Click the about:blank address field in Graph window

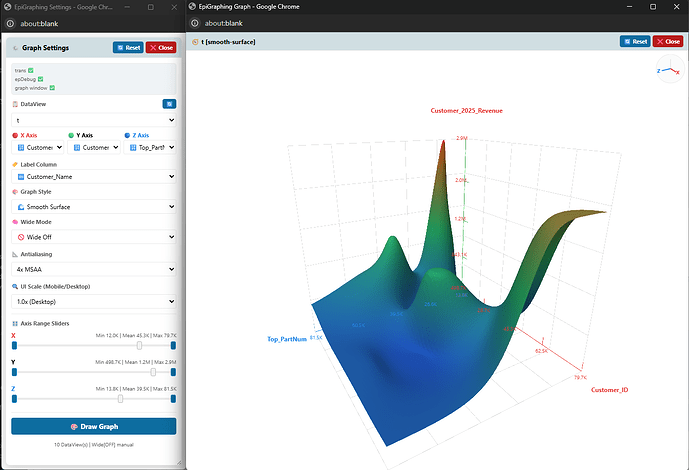pos(224,23)
